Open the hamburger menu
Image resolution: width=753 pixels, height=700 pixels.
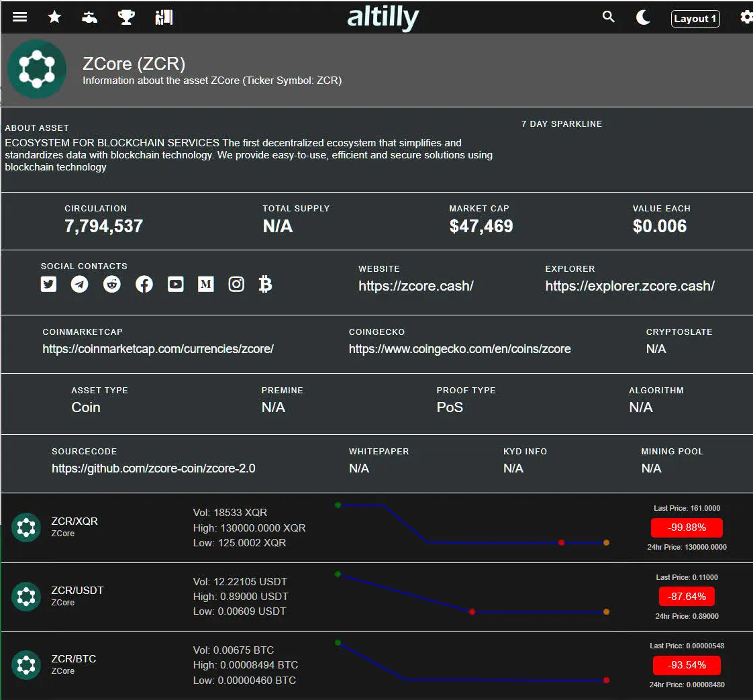coord(19,17)
